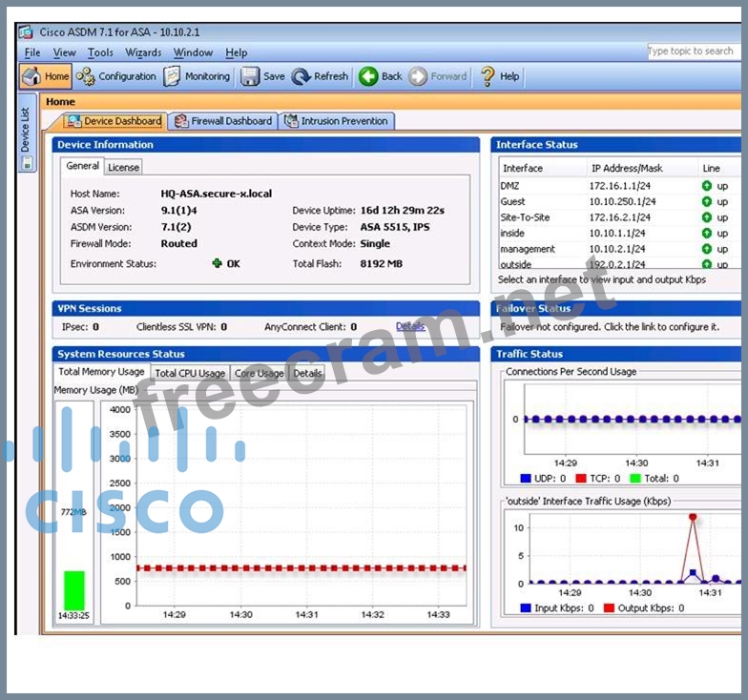Click the search topic input field
The height and width of the screenshot is (700, 748).
pos(691,51)
